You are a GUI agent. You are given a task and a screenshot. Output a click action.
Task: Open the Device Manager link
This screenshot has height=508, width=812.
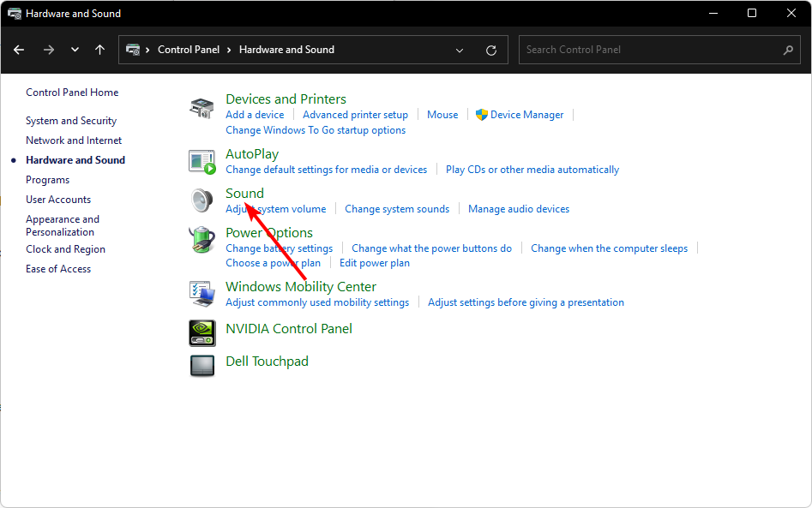(526, 115)
